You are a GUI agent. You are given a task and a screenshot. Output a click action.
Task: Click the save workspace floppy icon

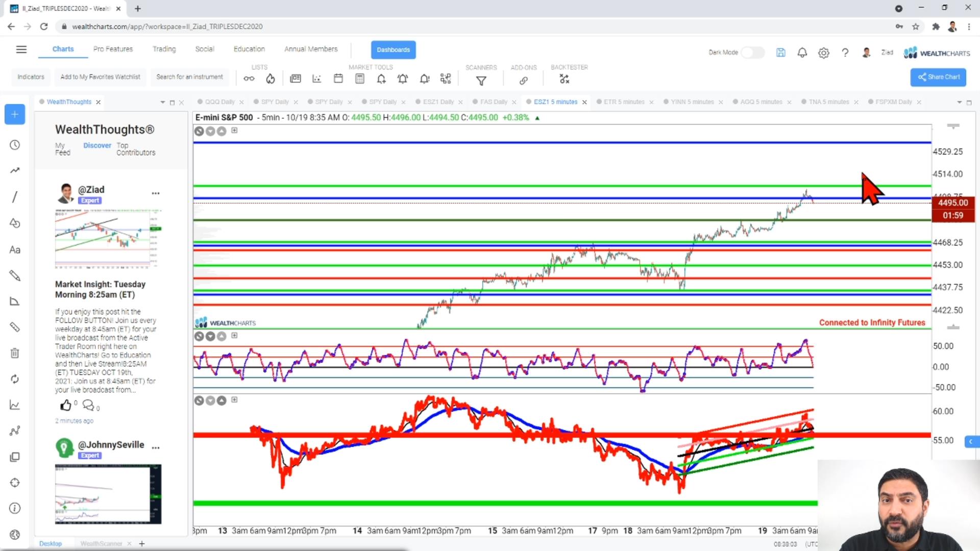[780, 53]
